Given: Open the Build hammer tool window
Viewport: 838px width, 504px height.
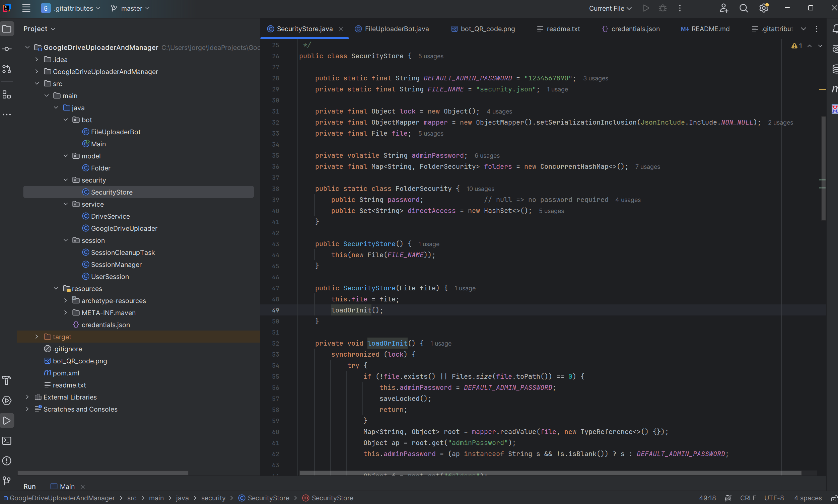Looking at the screenshot, I should 7,380.
